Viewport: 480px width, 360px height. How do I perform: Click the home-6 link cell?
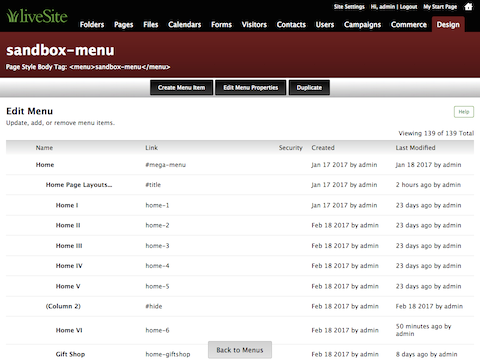click(157, 330)
